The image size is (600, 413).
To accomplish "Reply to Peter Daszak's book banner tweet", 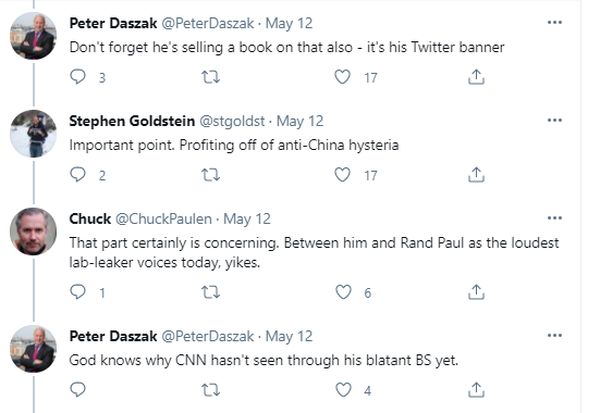I will (x=80, y=77).
